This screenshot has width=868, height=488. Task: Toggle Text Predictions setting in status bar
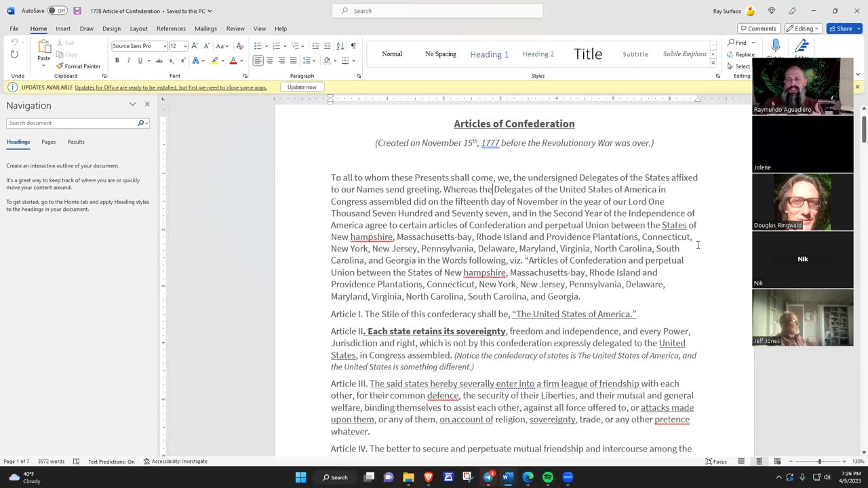pos(111,462)
